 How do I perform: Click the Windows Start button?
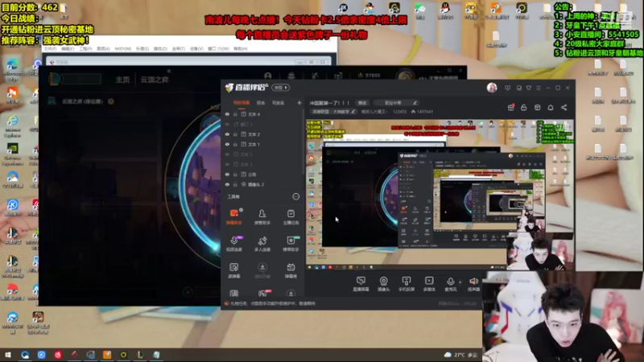tap(7, 355)
